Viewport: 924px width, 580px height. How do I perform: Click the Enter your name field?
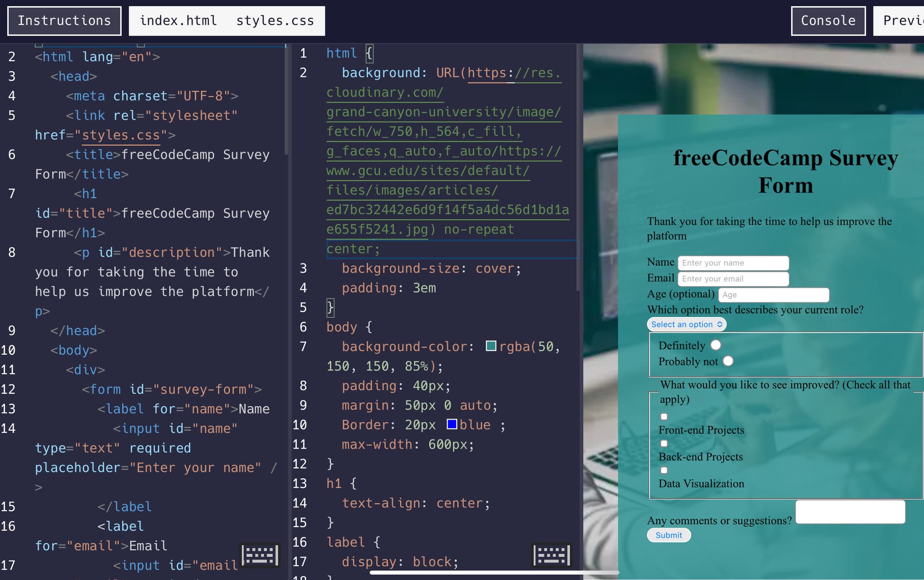[x=733, y=263]
